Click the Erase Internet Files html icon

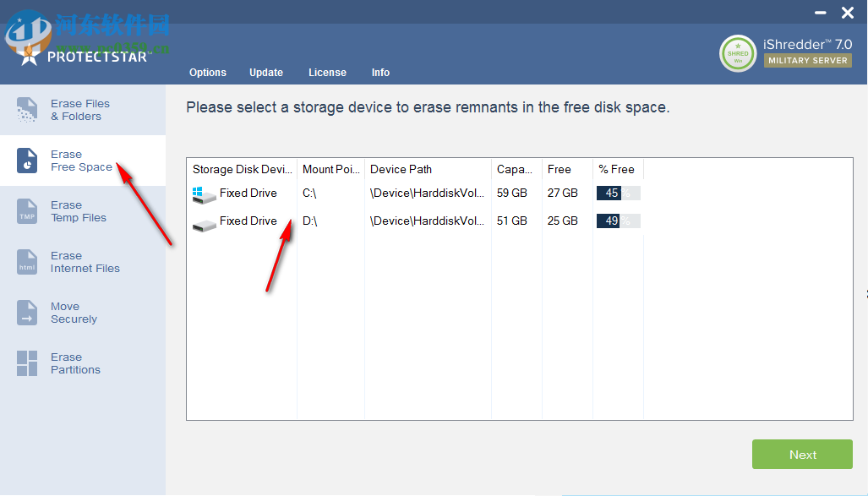[27, 262]
